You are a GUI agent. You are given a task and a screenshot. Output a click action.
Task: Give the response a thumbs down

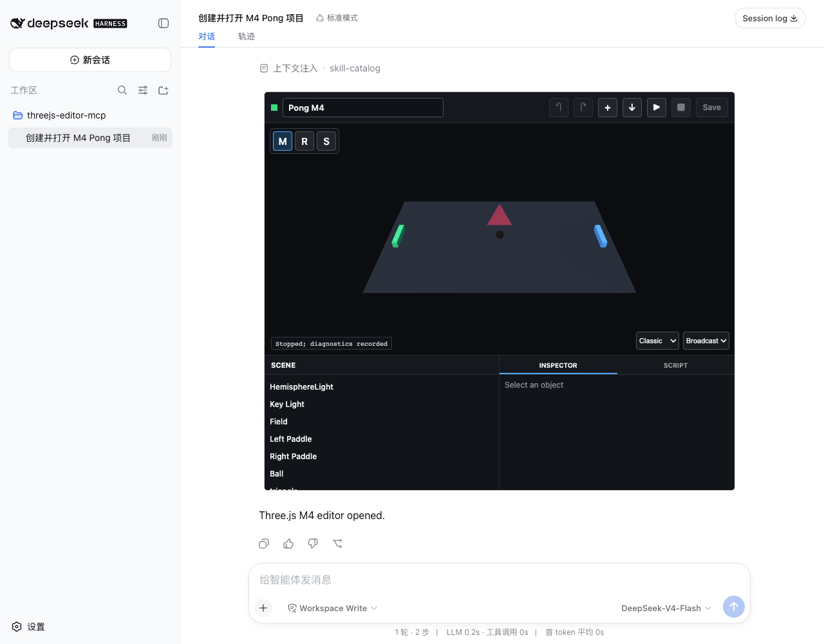coord(313,544)
